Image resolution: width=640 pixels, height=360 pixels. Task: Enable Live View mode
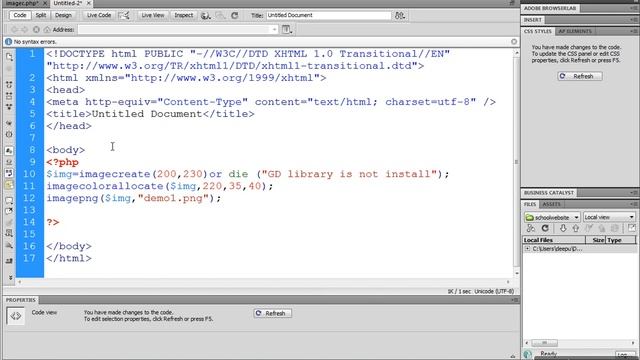click(153, 15)
